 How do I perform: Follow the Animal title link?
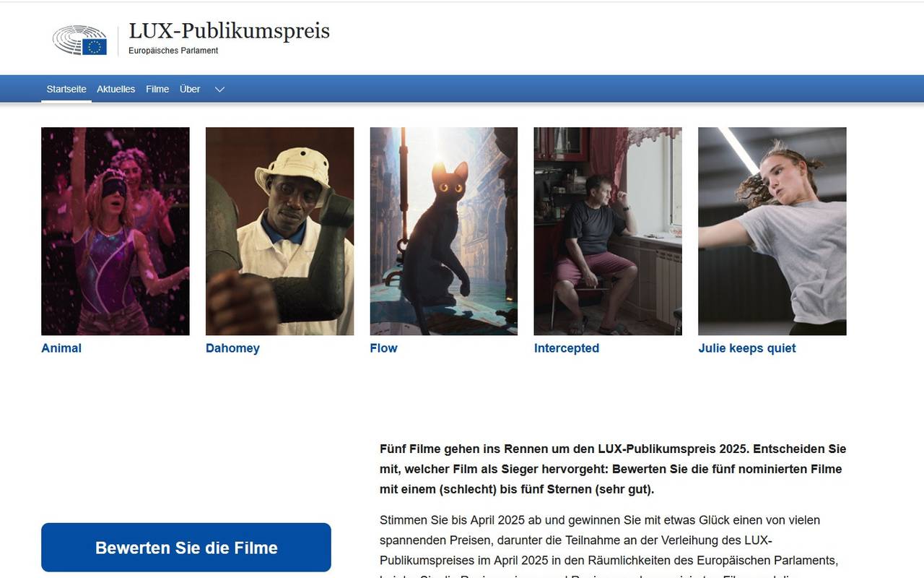[61, 348]
